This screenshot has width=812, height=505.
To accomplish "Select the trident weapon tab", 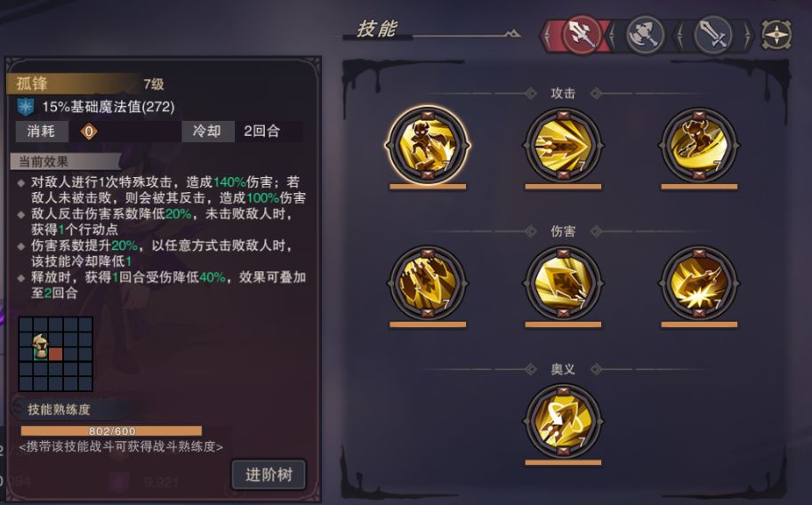I will (x=581, y=34).
